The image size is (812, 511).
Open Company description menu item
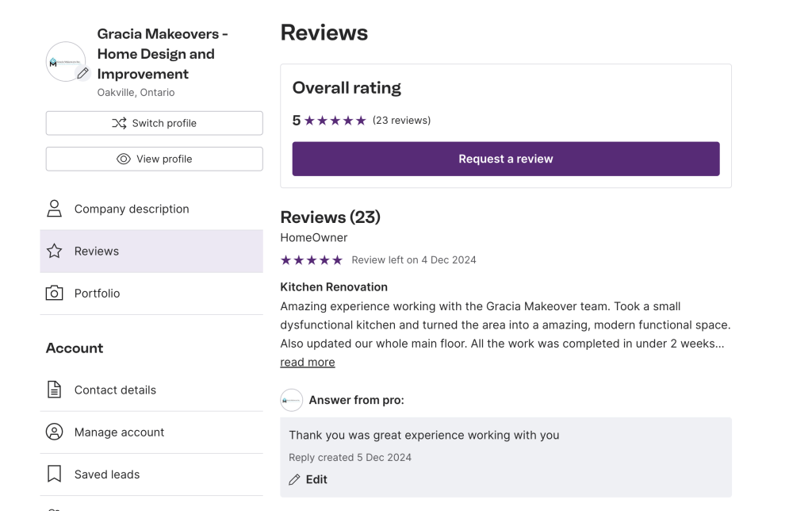pos(132,209)
